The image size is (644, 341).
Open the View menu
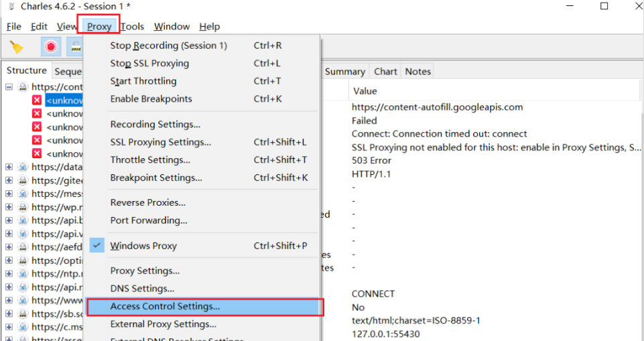(x=66, y=26)
